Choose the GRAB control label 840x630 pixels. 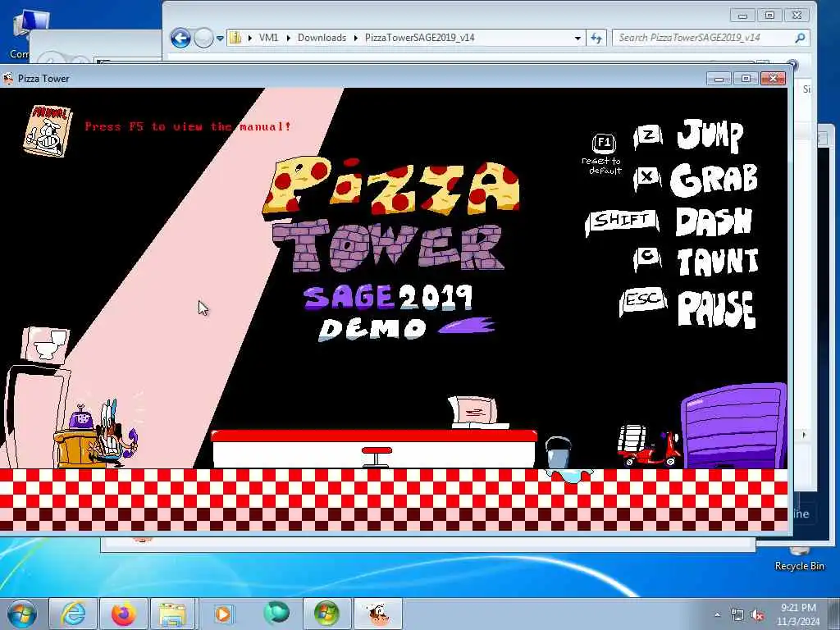[x=714, y=179]
